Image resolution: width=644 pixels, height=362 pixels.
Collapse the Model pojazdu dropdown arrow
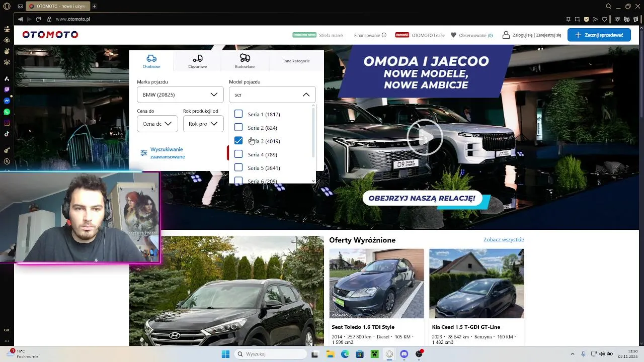[306, 95]
